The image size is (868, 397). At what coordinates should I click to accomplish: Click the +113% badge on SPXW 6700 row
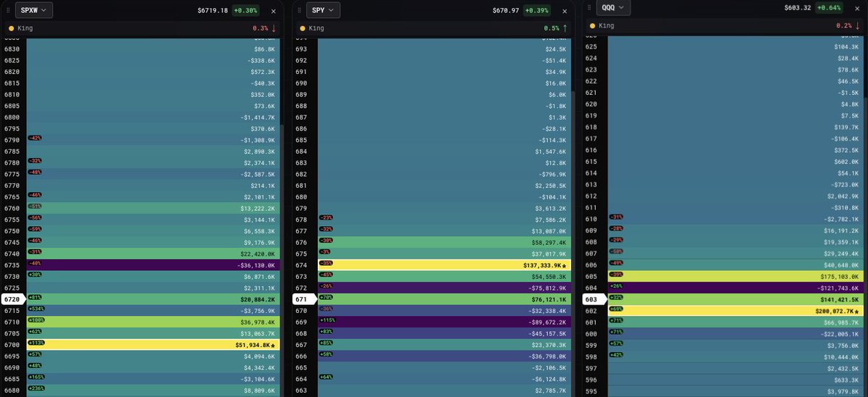coord(35,343)
